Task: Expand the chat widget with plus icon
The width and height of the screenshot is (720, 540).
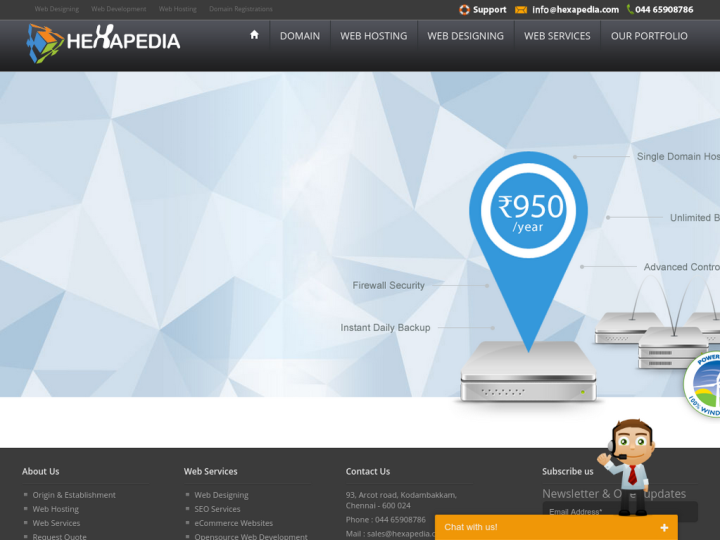Action: click(x=664, y=527)
